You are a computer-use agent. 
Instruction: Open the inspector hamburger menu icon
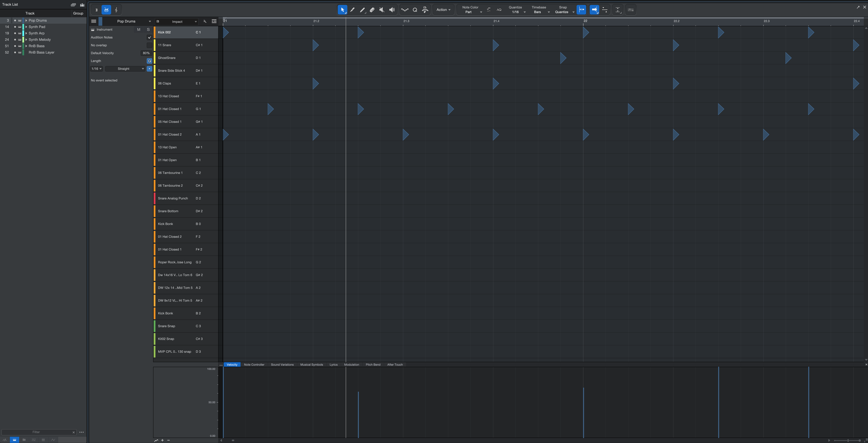(x=94, y=21)
